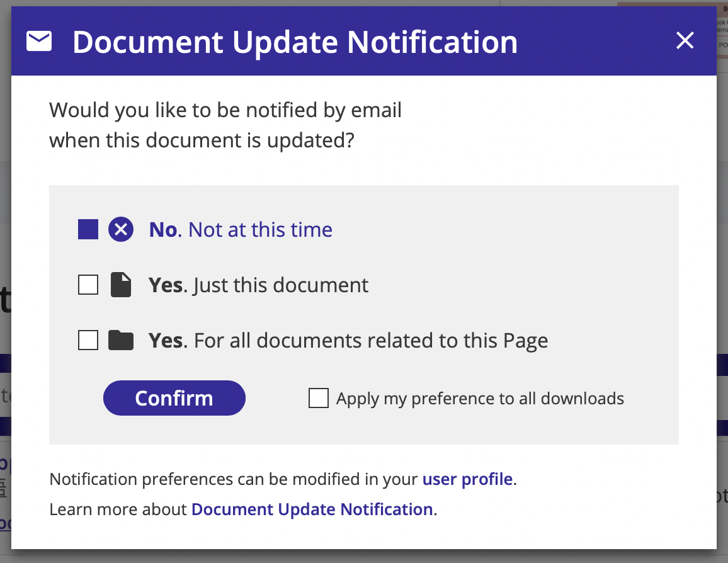The height and width of the screenshot is (563, 728).
Task: Check the Yes. Just this document box
Action: point(88,285)
